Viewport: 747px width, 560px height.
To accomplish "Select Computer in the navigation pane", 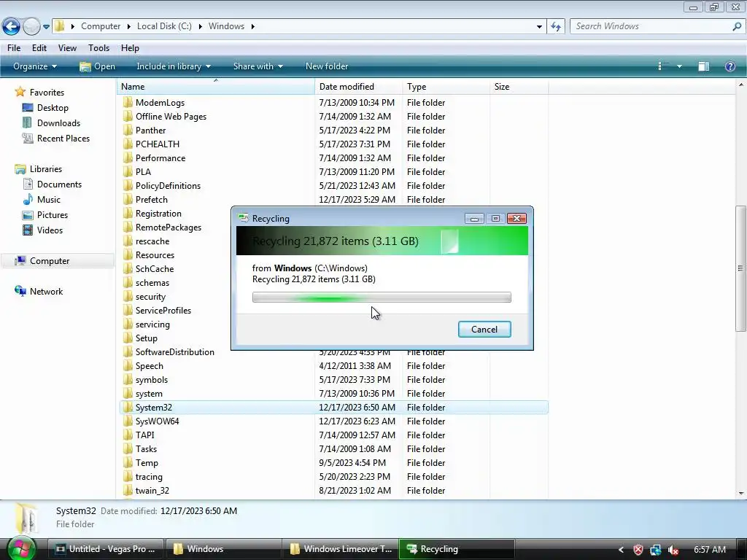I will [50, 261].
